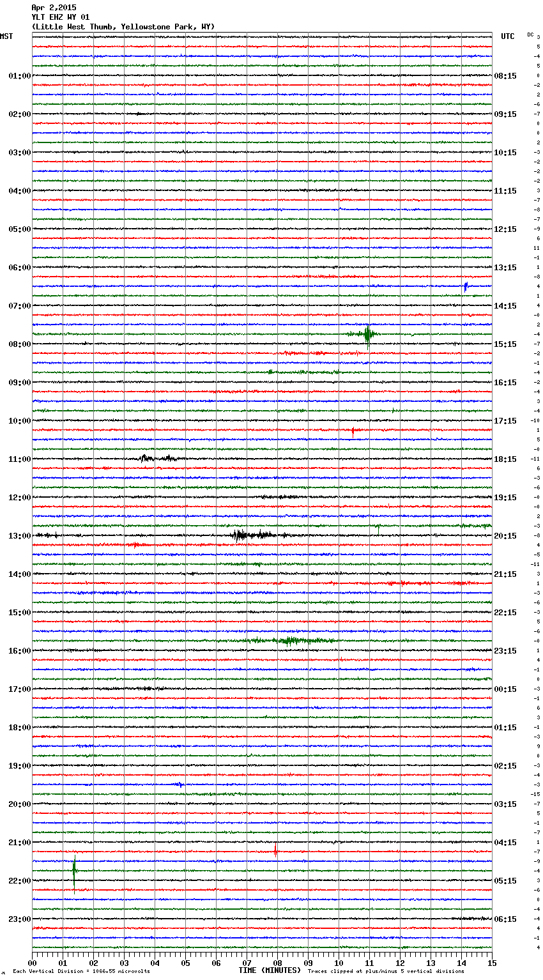
Task: Click the small red spike after 10:00
Action: point(353,432)
